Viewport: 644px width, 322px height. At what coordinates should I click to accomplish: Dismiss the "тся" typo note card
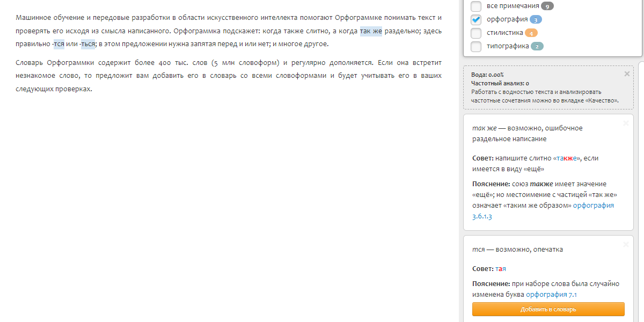pos(626,244)
